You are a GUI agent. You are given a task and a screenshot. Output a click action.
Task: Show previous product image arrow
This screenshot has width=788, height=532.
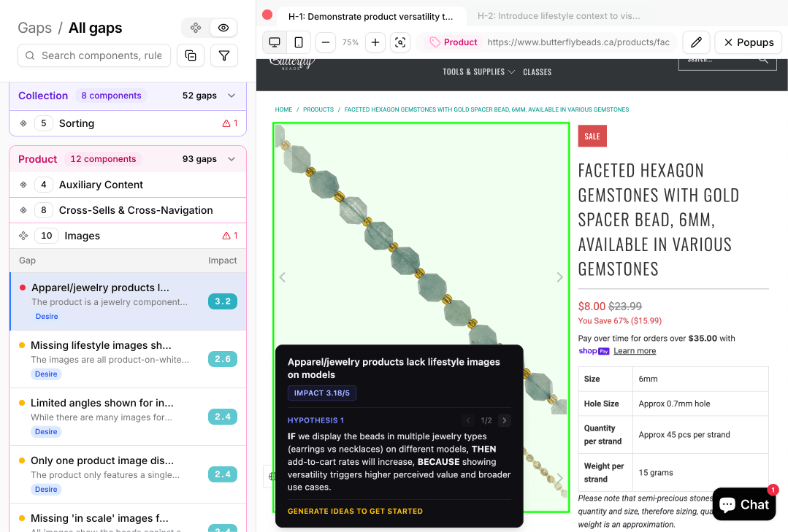(x=283, y=277)
